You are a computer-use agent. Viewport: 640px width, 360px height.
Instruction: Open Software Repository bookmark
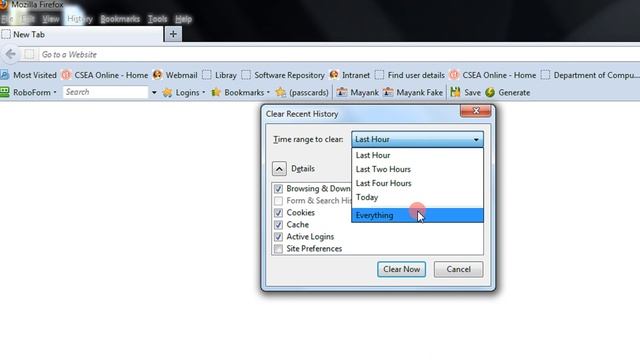point(283,75)
